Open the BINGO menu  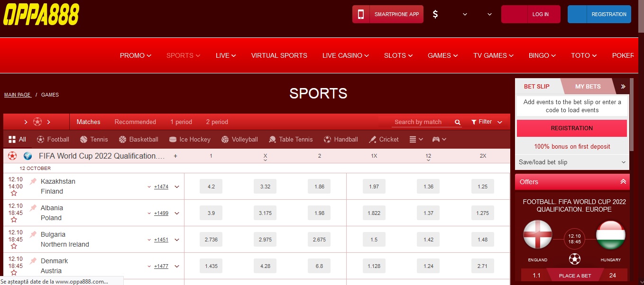[x=542, y=55]
